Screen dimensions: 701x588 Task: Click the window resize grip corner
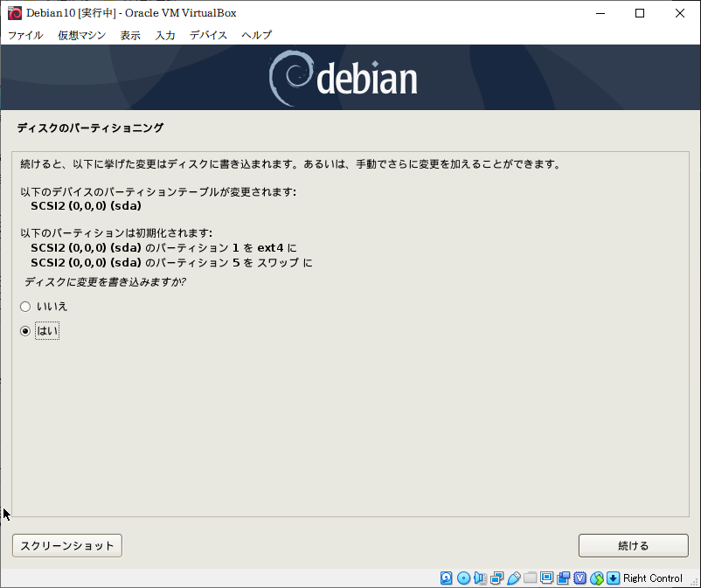point(693,581)
